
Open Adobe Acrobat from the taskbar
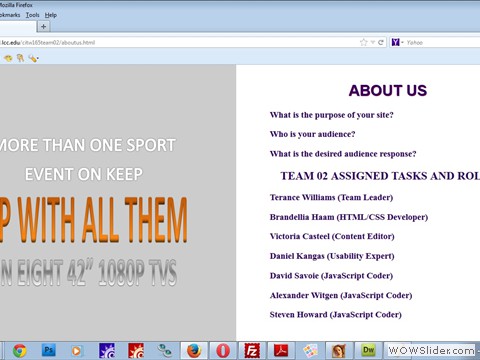point(281,351)
